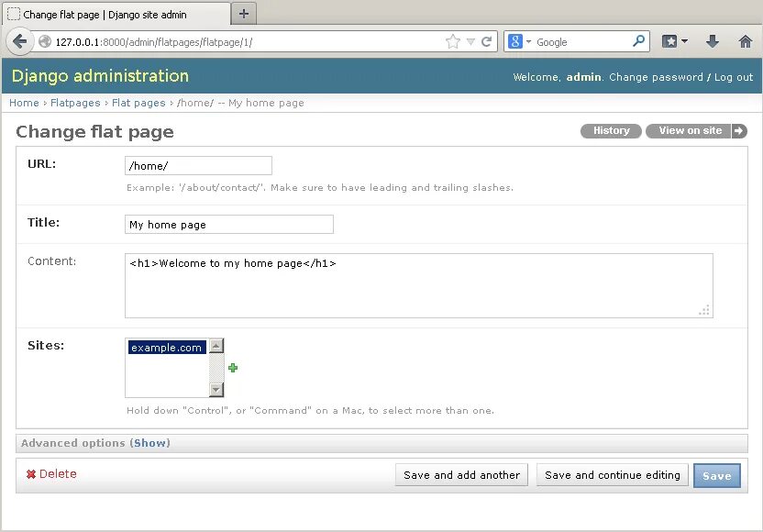763x532 pixels.
Task: Click the View on site arrow icon
Action: (x=738, y=130)
